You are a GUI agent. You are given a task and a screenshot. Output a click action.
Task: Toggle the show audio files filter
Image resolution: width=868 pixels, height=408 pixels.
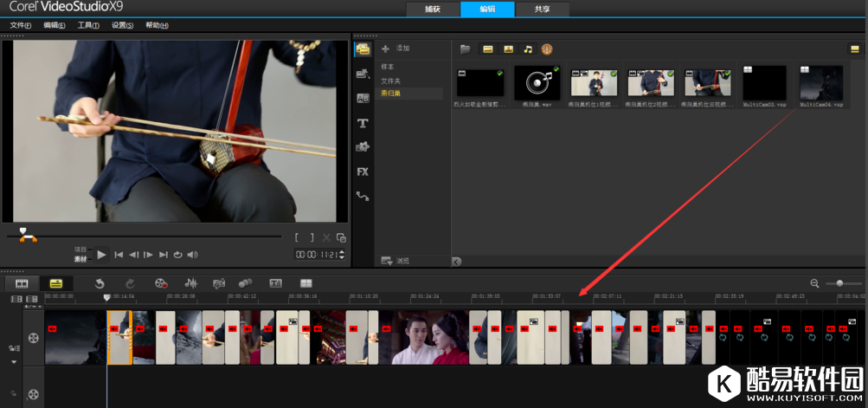click(x=527, y=49)
